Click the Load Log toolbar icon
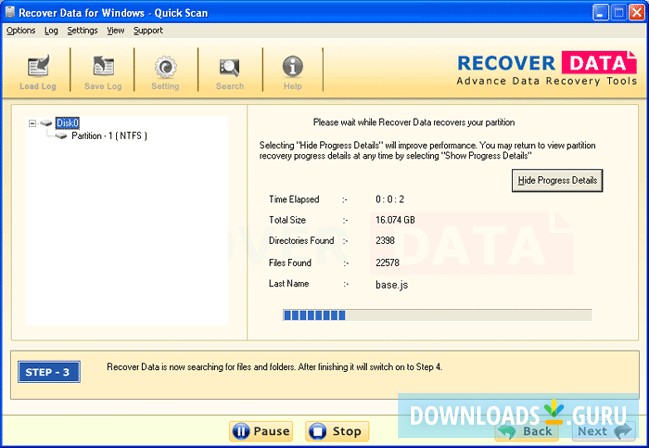 tap(38, 66)
